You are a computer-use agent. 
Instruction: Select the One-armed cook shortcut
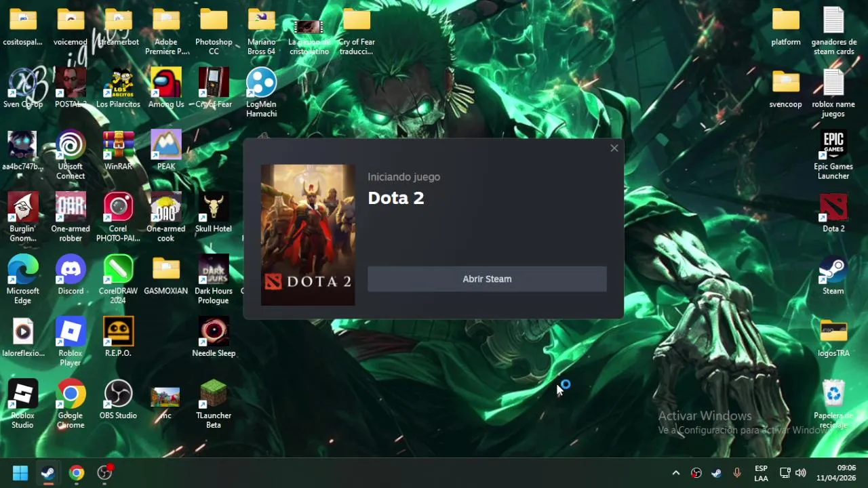[x=166, y=218]
